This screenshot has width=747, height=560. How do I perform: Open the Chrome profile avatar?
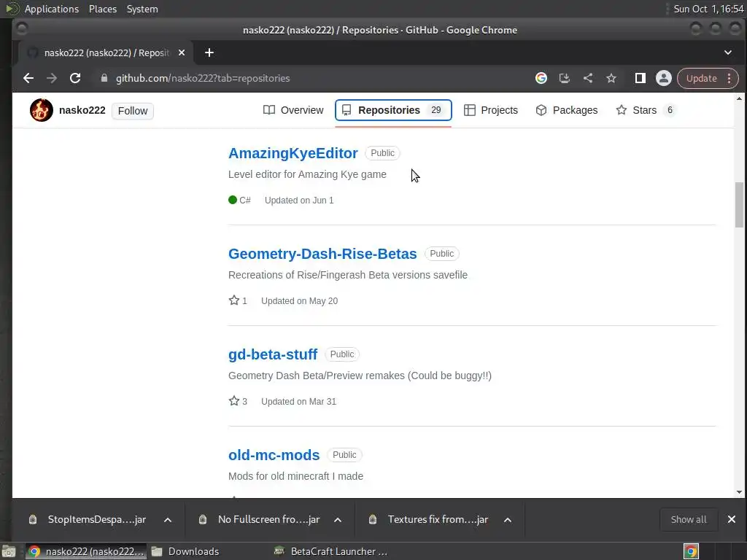664,78
